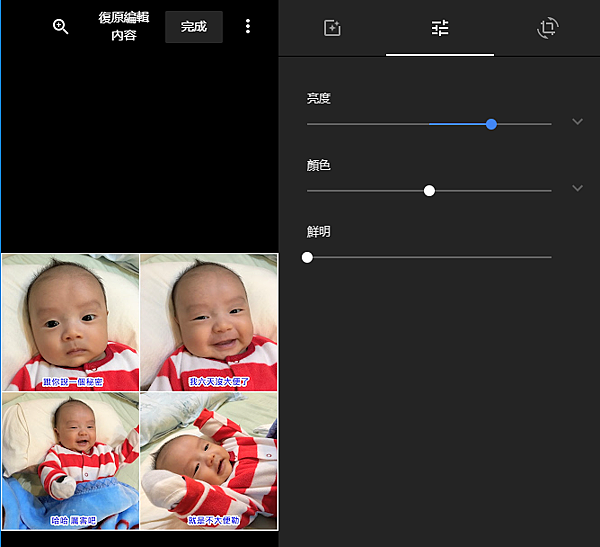Expand the 顏色 color options chevron
Viewport: 600px width, 547px height.
577,188
